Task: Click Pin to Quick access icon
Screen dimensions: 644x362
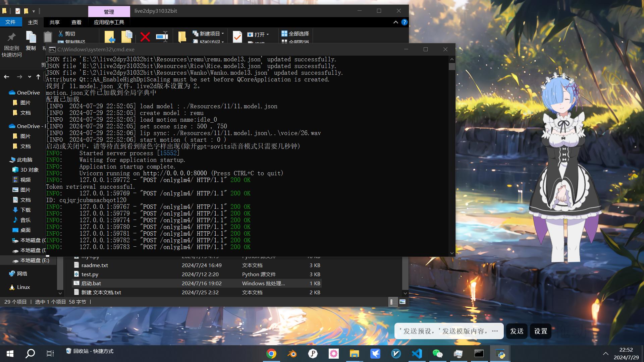Action: click(x=12, y=37)
